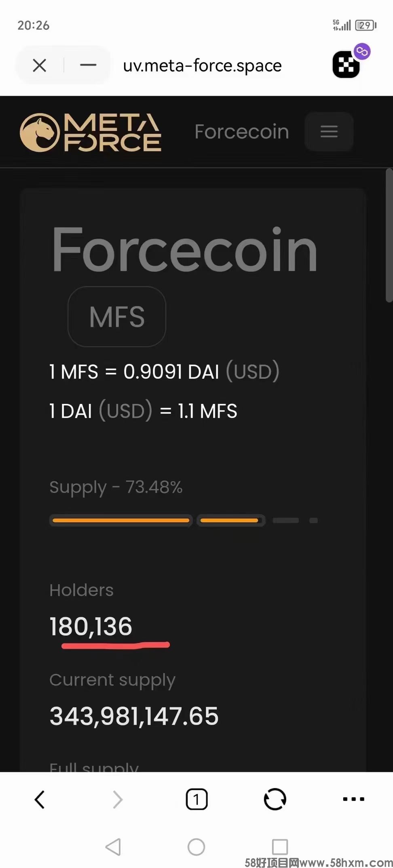Click the first orange supply progress segment
Screen dimensions: 393x868
click(121, 520)
